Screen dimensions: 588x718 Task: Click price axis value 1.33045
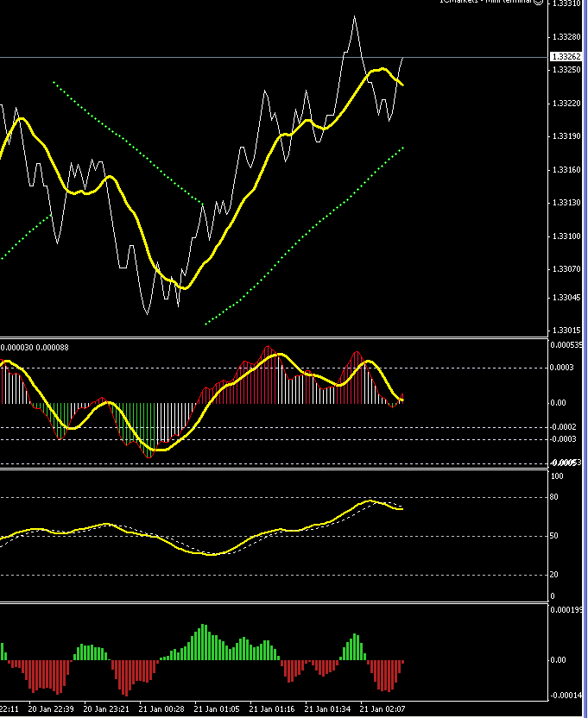(x=567, y=298)
